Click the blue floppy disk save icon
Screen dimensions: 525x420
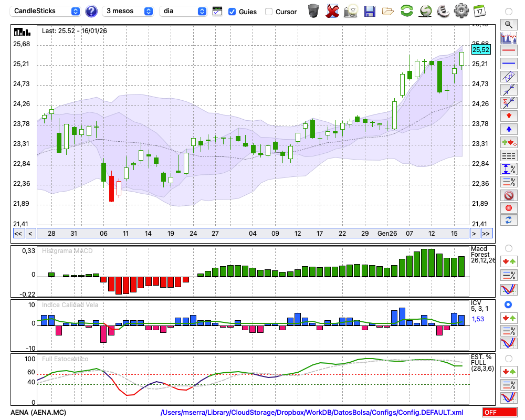(x=370, y=11)
